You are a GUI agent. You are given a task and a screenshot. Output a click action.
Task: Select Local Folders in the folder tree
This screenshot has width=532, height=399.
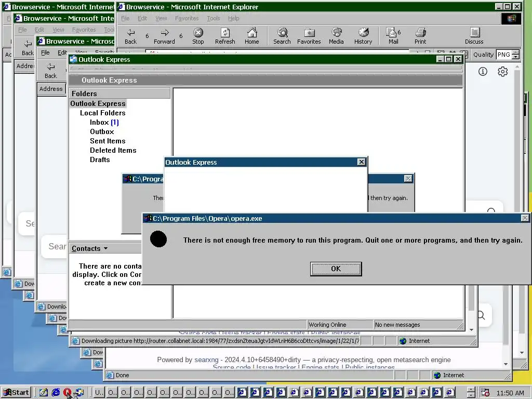tap(103, 113)
